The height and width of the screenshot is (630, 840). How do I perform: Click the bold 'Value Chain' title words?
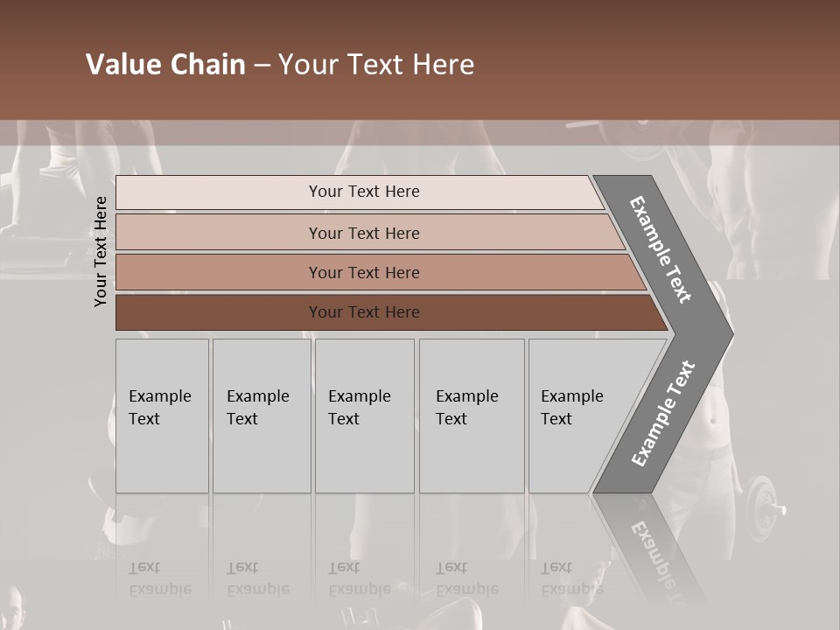[165, 65]
